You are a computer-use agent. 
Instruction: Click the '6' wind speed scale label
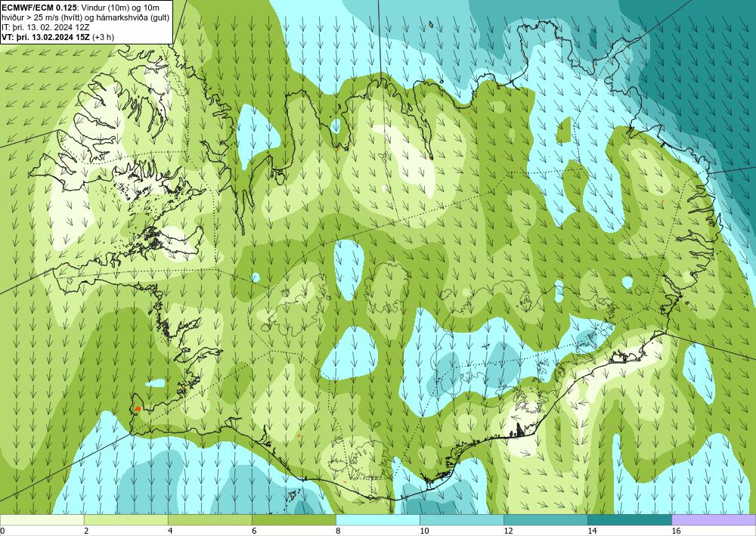coord(254,531)
